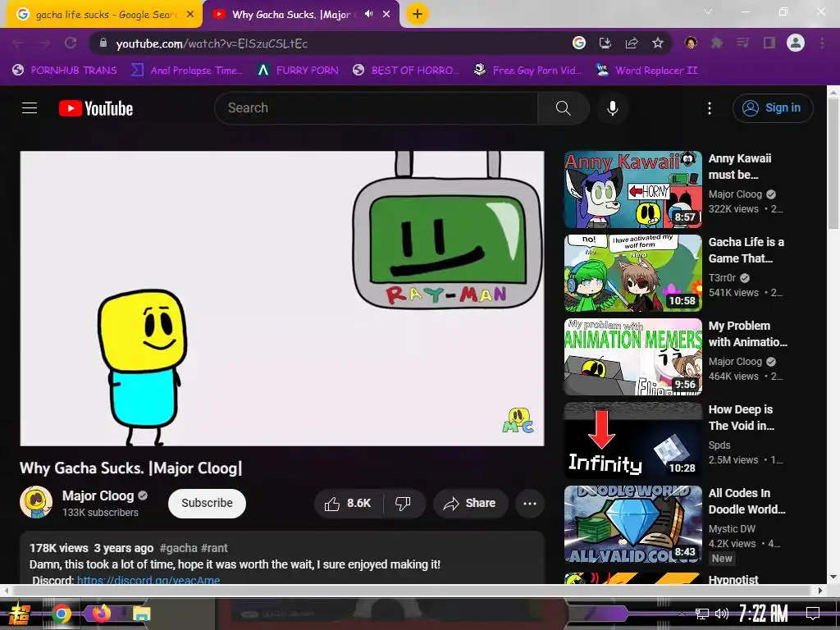Open the Chrome profile icon

[x=796, y=43]
